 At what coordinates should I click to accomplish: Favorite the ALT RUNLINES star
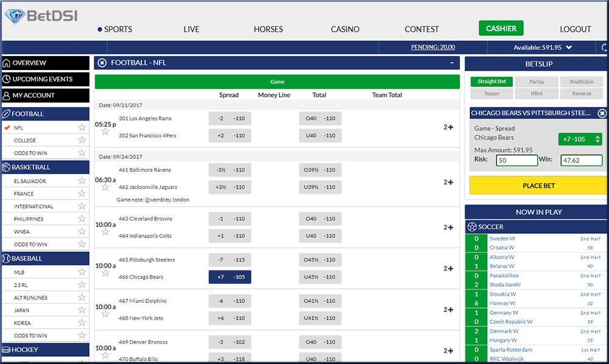click(x=82, y=297)
